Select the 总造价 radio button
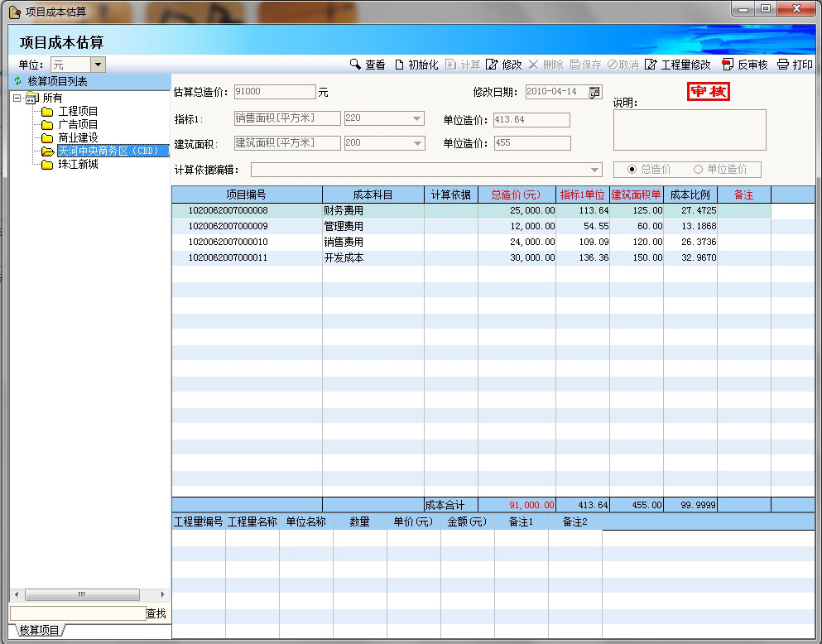Screen dimensions: 822x644 632,170
